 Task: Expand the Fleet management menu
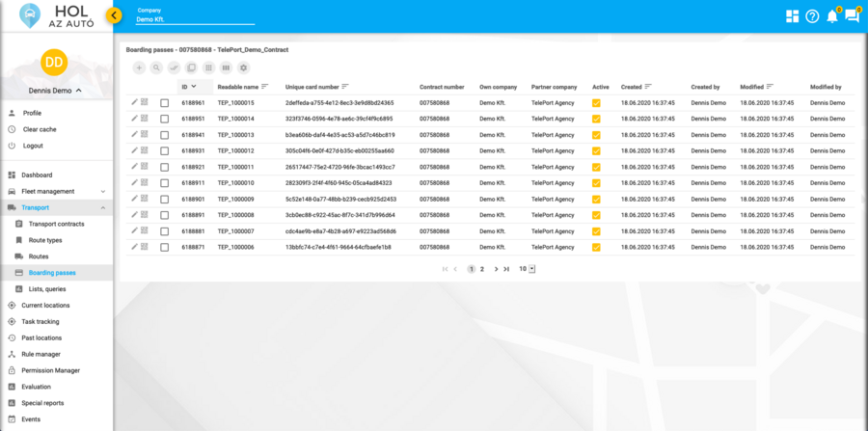(103, 191)
